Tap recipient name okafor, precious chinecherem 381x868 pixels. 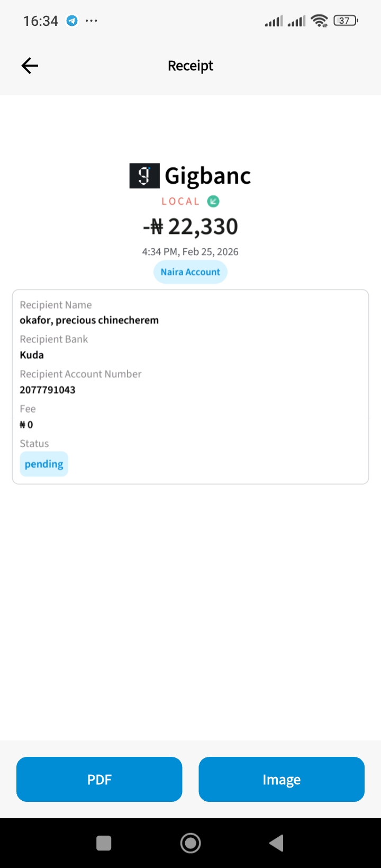tap(89, 320)
